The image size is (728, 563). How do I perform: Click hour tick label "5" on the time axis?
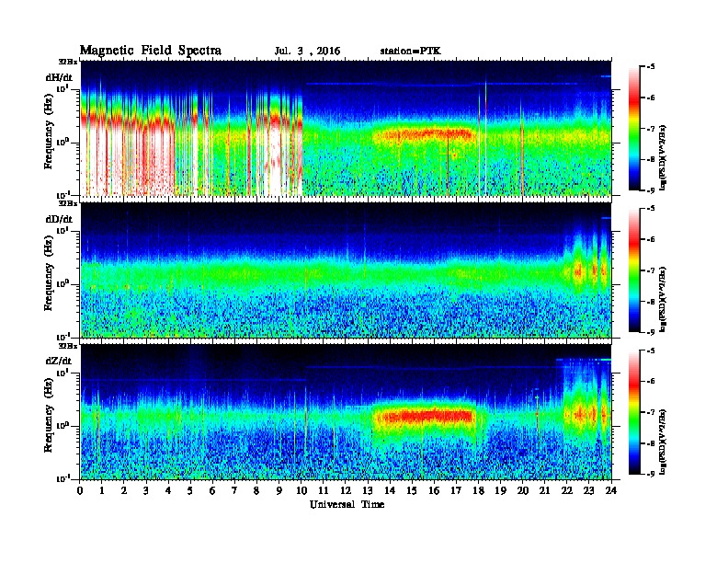pos(190,491)
